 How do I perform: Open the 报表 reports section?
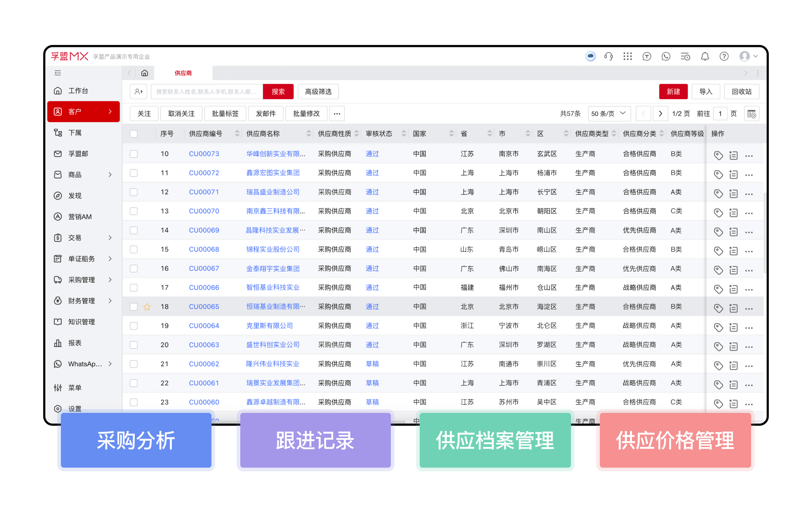coord(75,343)
